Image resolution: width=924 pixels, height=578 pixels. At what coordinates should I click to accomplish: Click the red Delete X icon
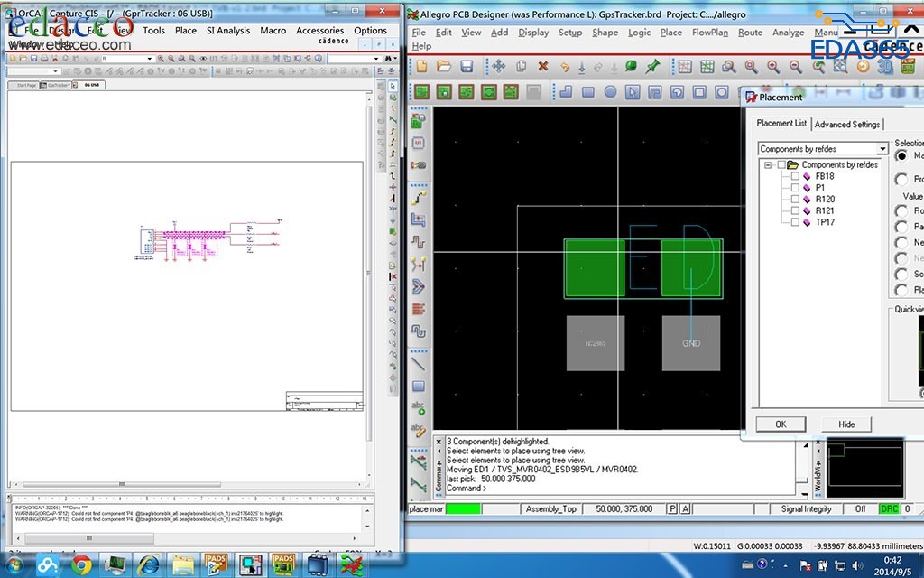(543, 67)
